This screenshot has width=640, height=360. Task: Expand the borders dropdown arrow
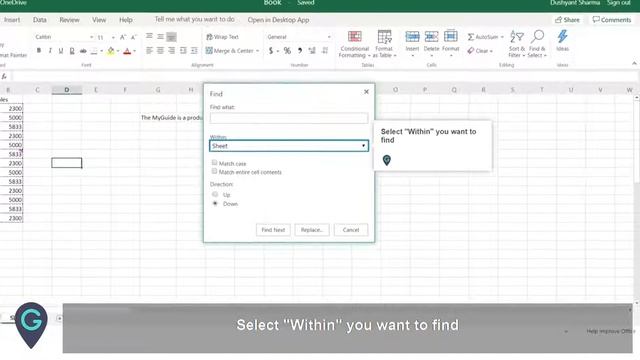[101, 51]
